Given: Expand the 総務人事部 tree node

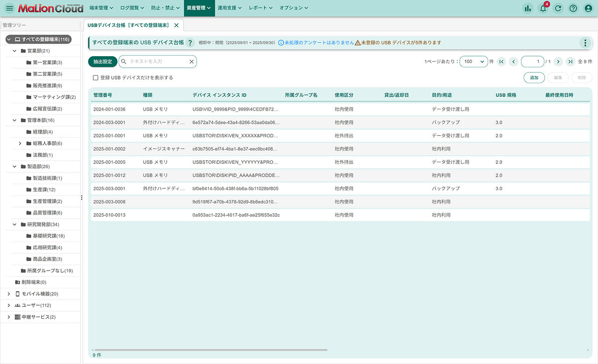Looking at the screenshot, I should pyautogui.click(x=20, y=143).
